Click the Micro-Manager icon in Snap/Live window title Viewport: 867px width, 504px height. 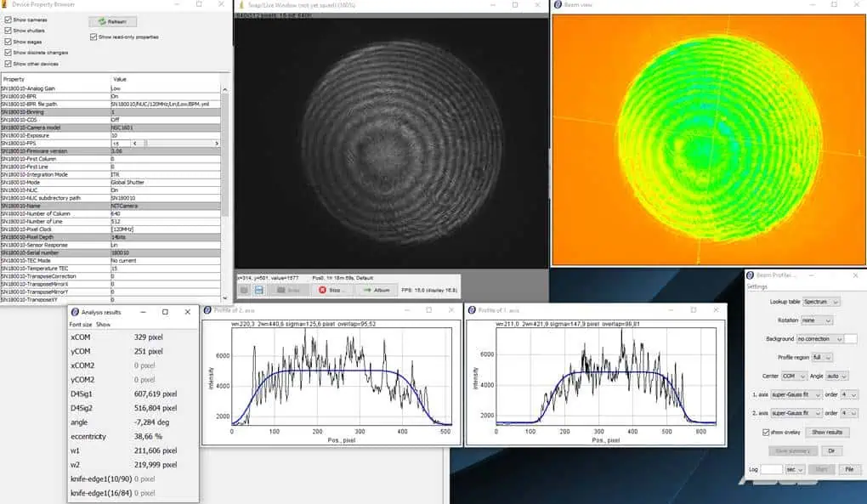[x=241, y=4]
